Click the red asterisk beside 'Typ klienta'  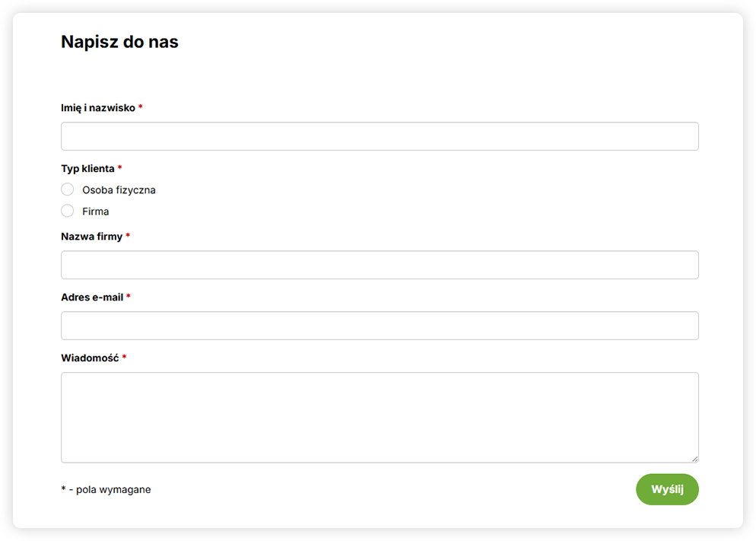pos(120,168)
